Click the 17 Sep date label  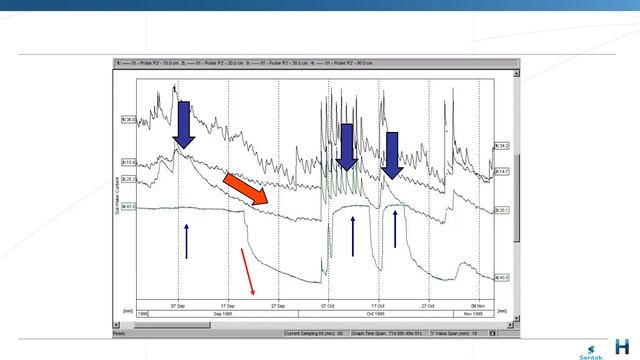(x=228, y=306)
